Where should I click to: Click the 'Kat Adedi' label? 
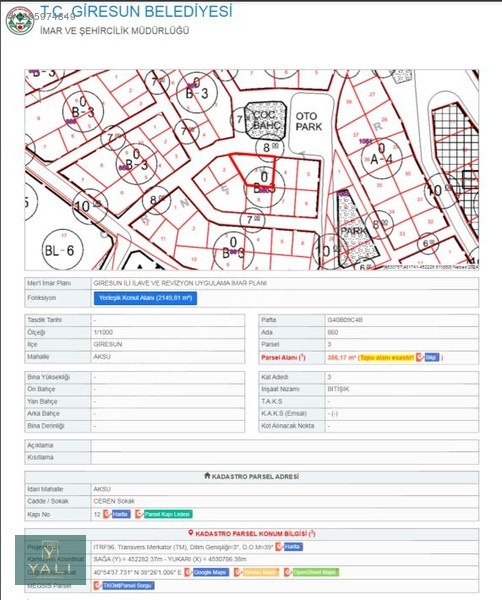[x=275, y=377]
